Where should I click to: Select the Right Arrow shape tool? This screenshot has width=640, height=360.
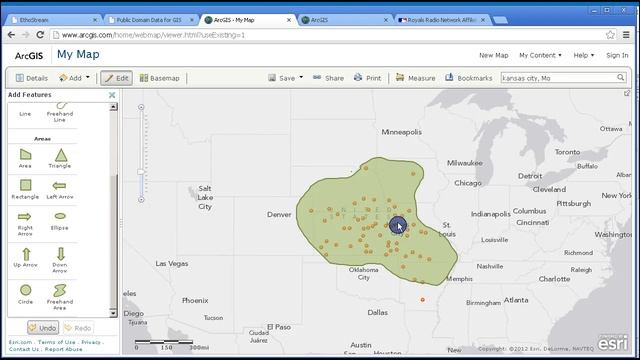coord(25,223)
